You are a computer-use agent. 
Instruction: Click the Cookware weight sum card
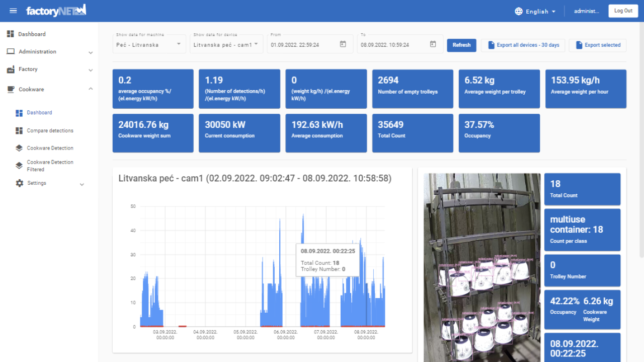(x=153, y=133)
